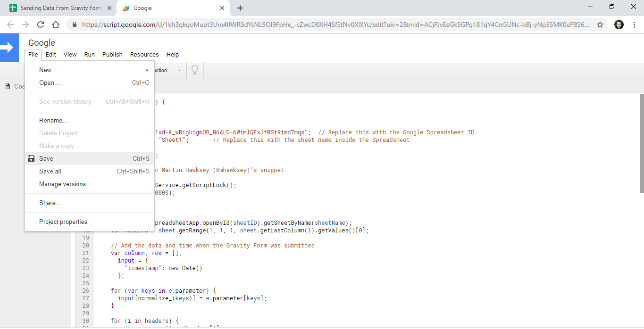The width and height of the screenshot is (644, 329).
Task: Switch to Sending Data From Gravity Forms tab
Action: [x=59, y=8]
